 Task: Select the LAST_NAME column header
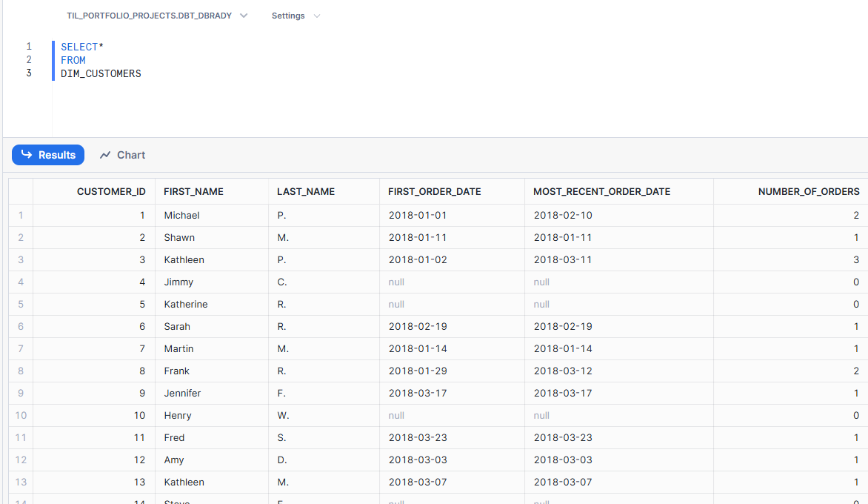pyautogui.click(x=306, y=191)
